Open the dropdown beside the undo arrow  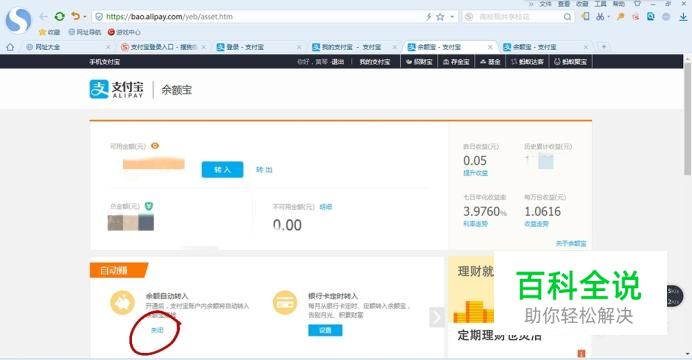pos(85,17)
